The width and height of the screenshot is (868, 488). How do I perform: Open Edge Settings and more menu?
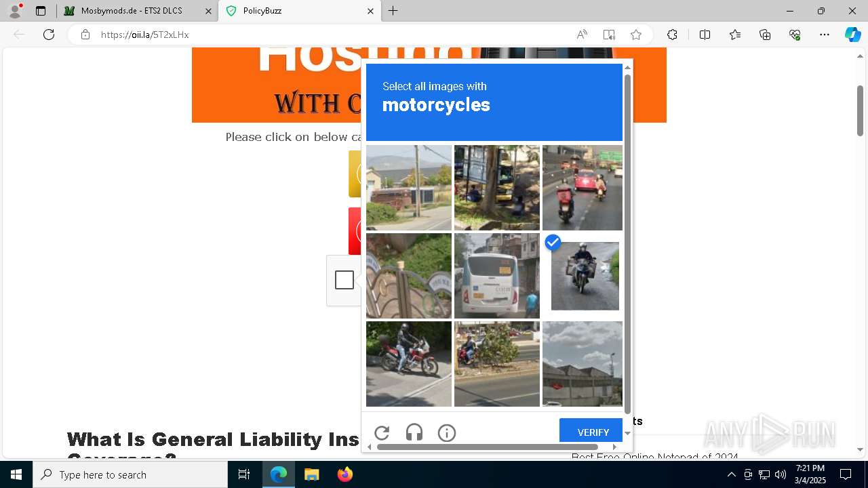pyautogui.click(x=825, y=35)
